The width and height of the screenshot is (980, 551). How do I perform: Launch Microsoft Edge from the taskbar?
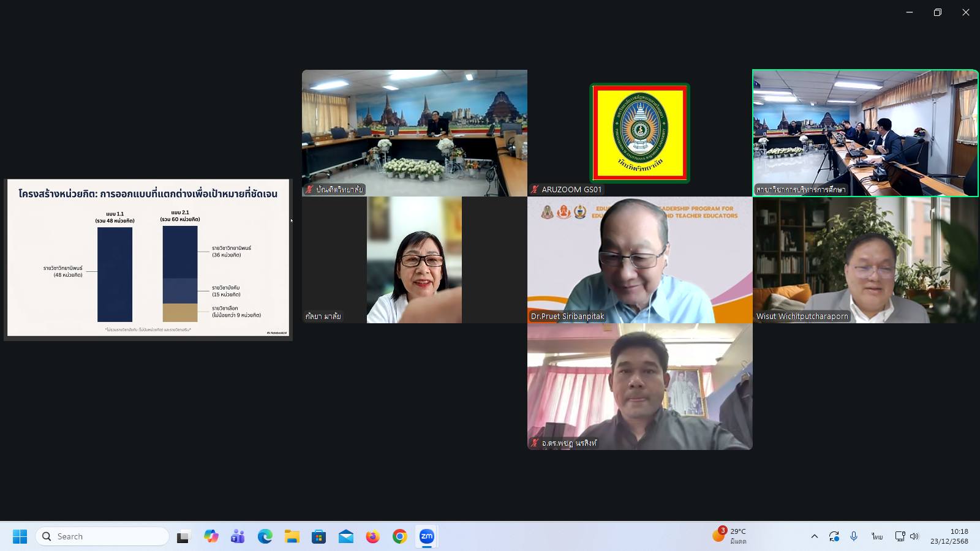point(265,536)
